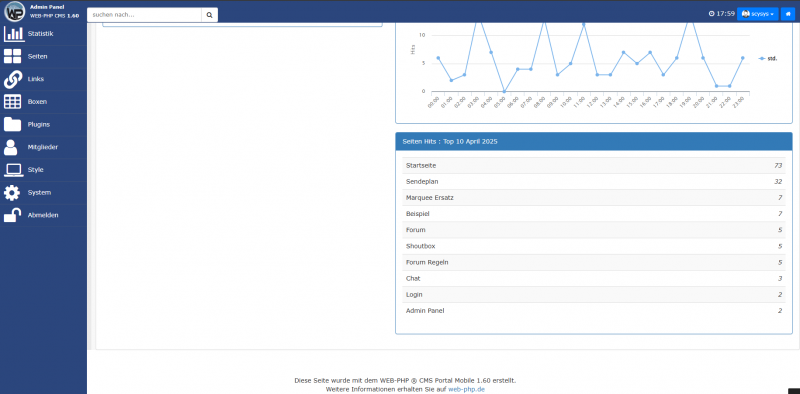Expand the scysys user dropdown
The width and height of the screenshot is (800, 394).
(x=758, y=14)
